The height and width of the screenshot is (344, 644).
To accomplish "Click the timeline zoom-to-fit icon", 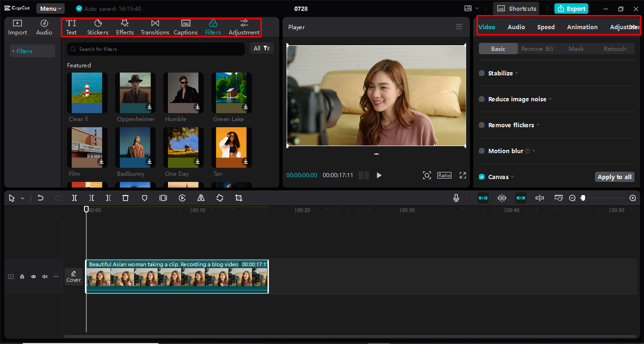I will click(558, 198).
